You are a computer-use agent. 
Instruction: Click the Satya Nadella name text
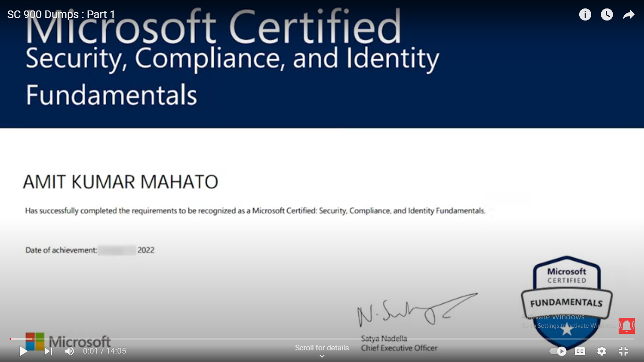[x=384, y=339]
